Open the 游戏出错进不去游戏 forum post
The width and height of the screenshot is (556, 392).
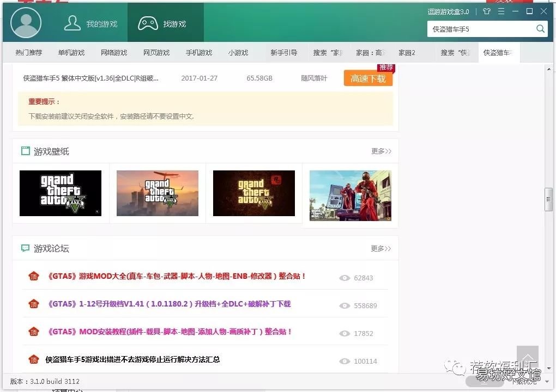[x=132, y=359]
